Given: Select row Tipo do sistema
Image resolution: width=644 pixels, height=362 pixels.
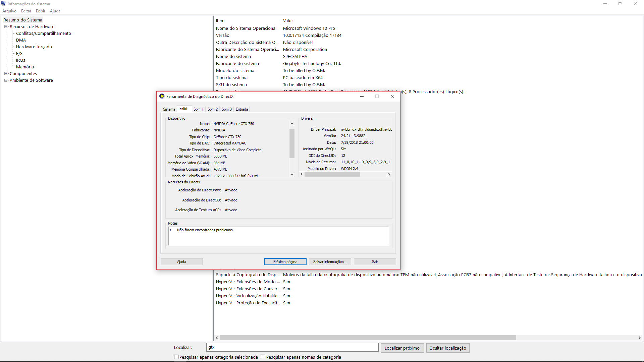Looking at the screenshot, I should [x=428, y=77].
